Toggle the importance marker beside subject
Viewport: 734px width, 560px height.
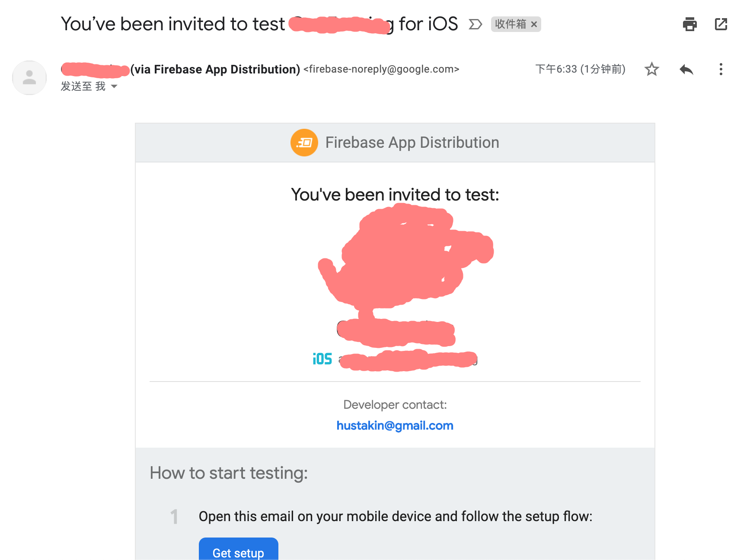pyautogui.click(x=475, y=25)
